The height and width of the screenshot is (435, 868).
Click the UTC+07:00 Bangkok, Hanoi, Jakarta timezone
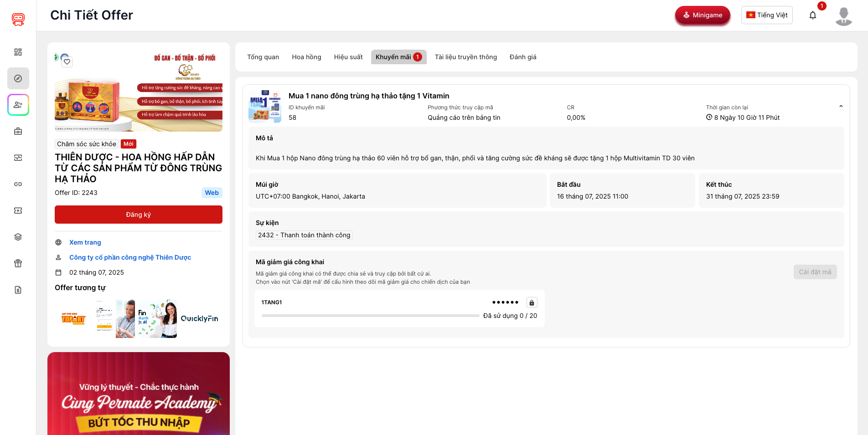[310, 196]
